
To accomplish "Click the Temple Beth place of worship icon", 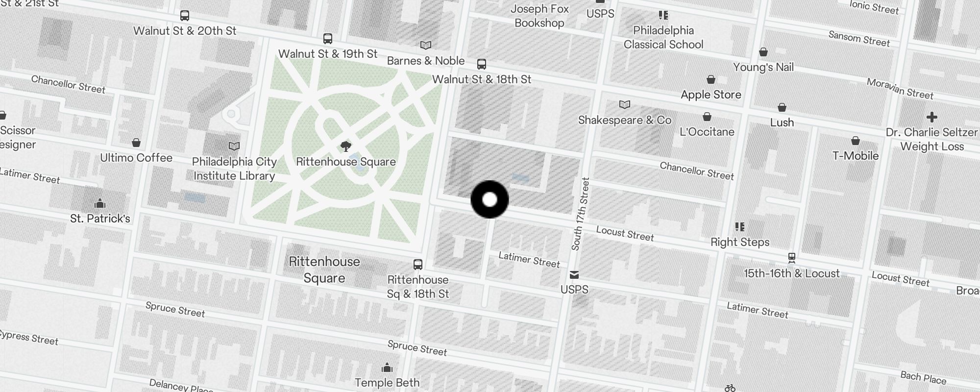I will pyautogui.click(x=387, y=367).
